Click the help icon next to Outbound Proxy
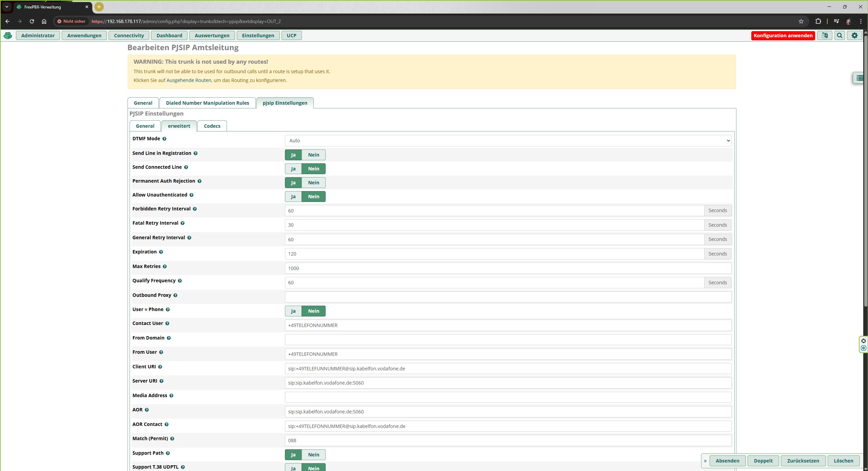This screenshot has height=471, width=868. pos(175,295)
